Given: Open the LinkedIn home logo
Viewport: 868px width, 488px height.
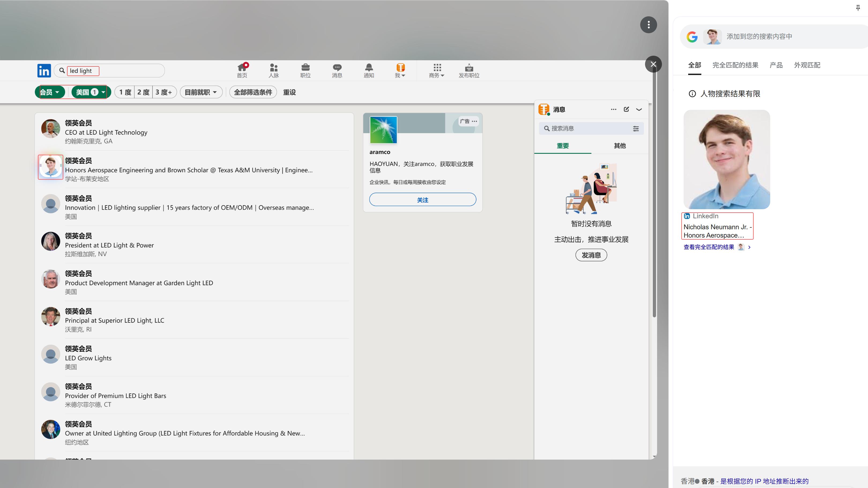Looking at the screenshot, I should tap(44, 71).
